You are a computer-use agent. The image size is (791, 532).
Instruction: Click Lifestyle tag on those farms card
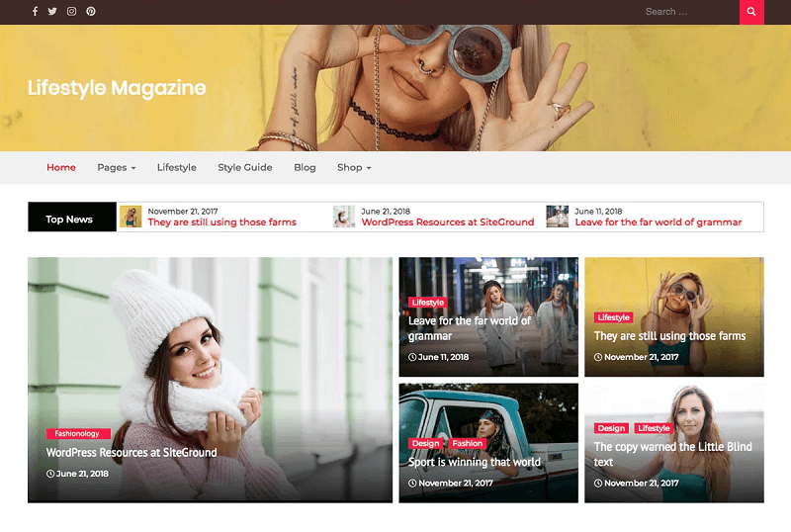coord(613,317)
